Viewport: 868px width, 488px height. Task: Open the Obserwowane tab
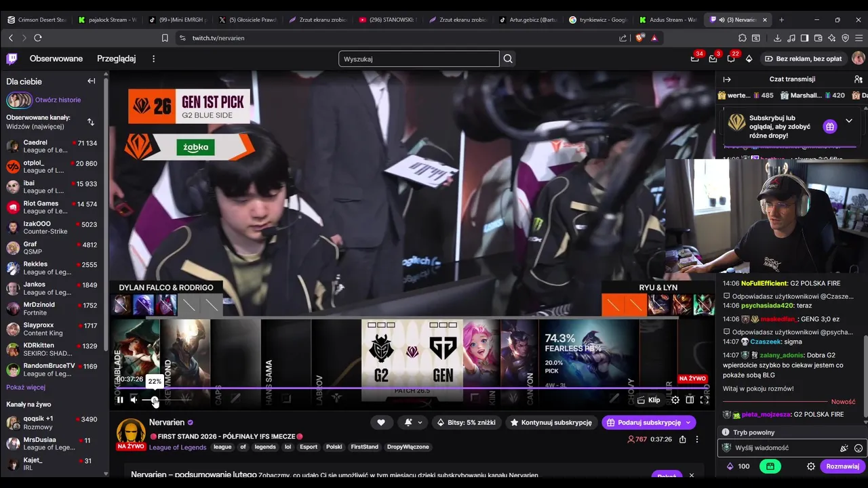[56, 59]
